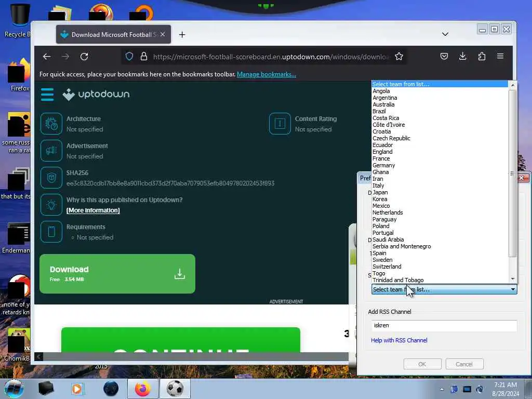Click the Content Rating icon
532x399 pixels.
click(280, 124)
